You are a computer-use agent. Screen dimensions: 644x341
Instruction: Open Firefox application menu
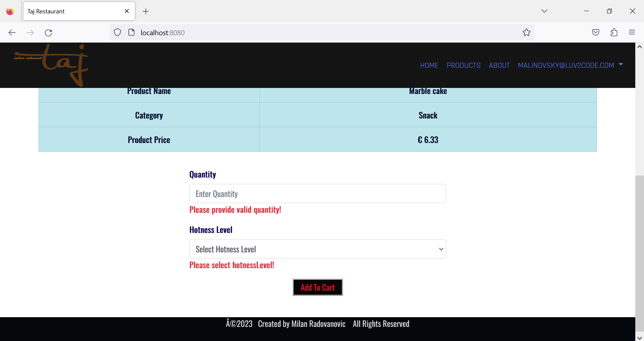coord(632,32)
